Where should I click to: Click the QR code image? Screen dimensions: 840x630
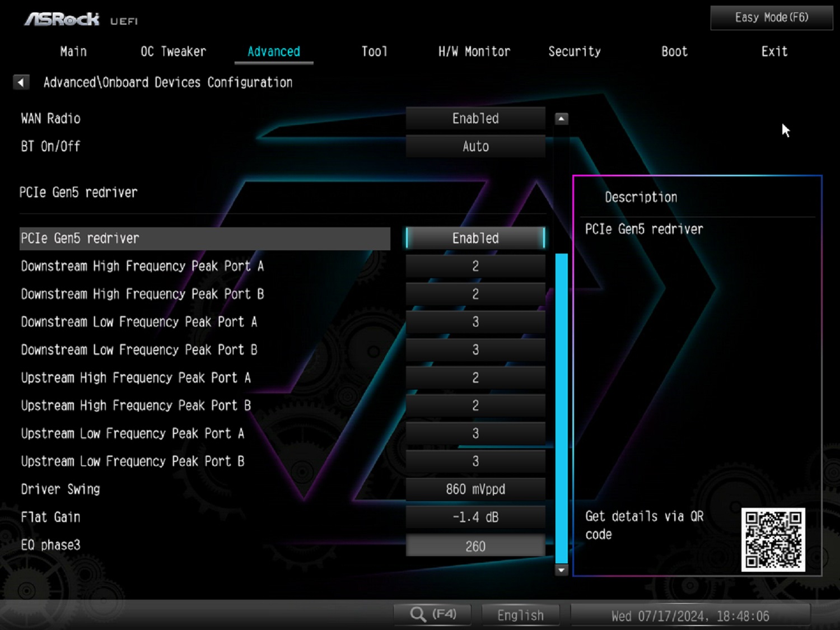(x=773, y=540)
